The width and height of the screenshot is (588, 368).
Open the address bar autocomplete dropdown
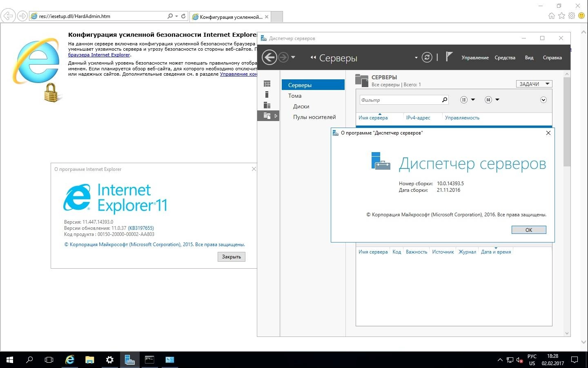point(176,16)
